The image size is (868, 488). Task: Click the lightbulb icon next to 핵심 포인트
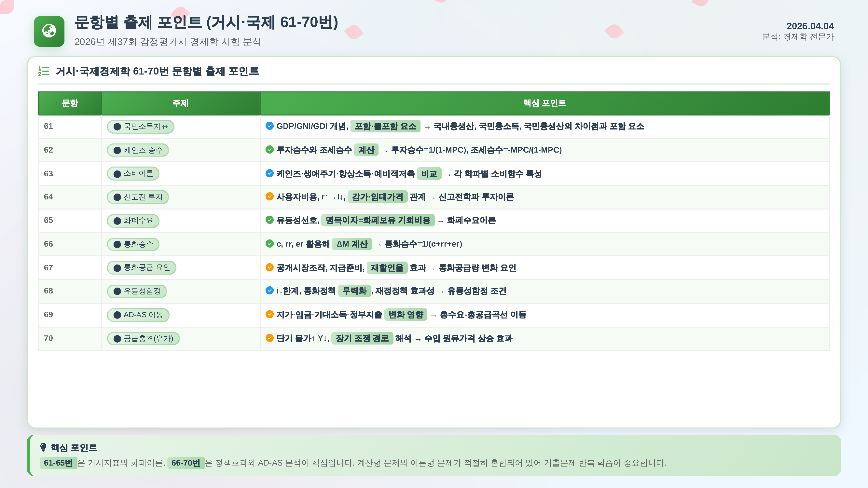click(43, 447)
